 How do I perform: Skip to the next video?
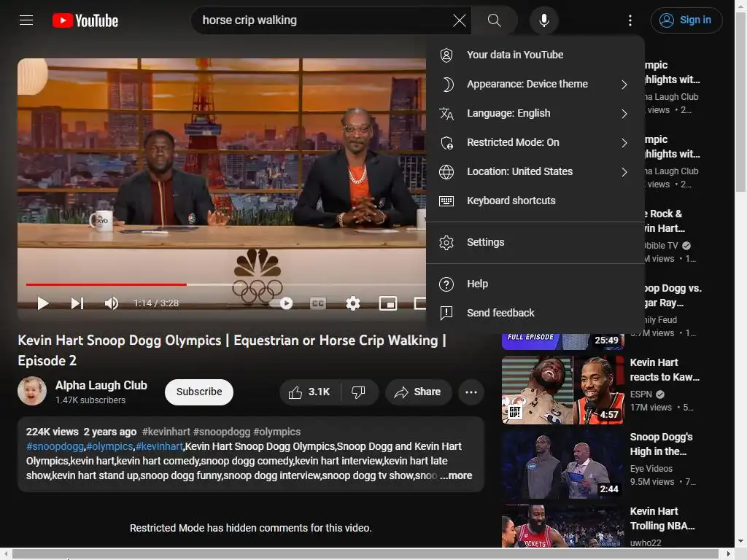click(77, 303)
